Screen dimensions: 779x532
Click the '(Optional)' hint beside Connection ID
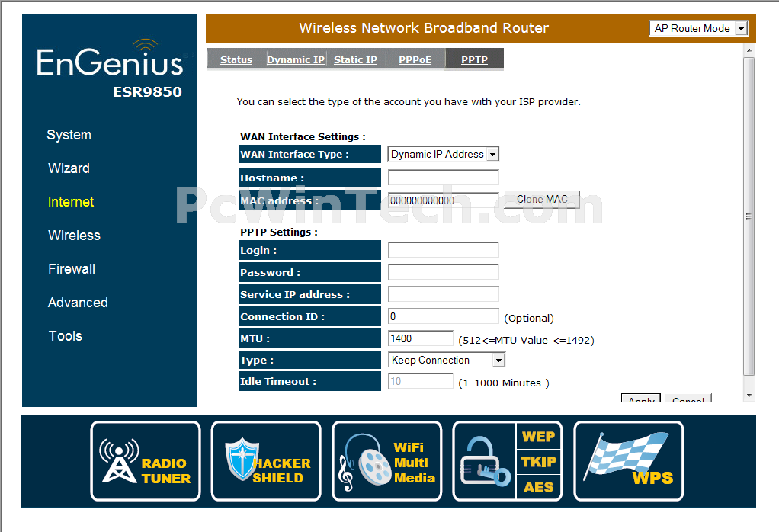(x=529, y=318)
